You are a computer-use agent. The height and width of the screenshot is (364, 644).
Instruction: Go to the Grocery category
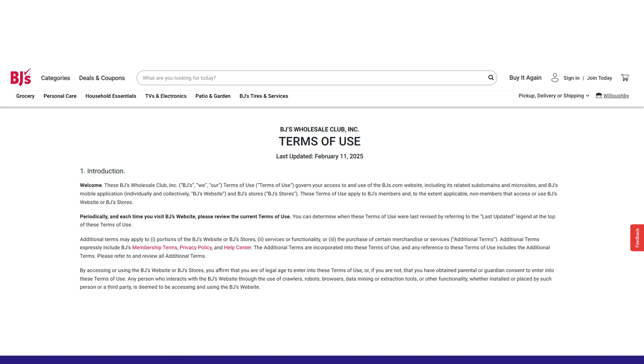point(25,96)
